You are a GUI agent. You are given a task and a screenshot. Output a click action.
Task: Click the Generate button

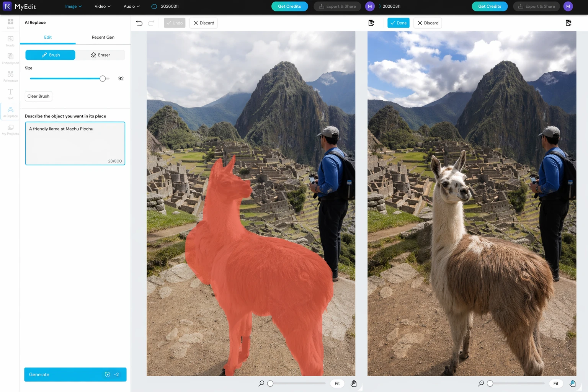click(75, 374)
